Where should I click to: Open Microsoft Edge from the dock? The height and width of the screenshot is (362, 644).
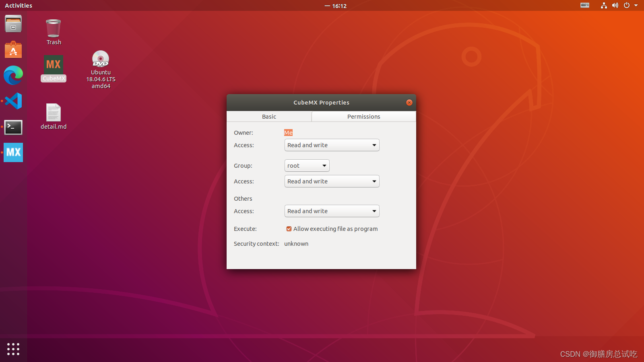click(x=13, y=75)
